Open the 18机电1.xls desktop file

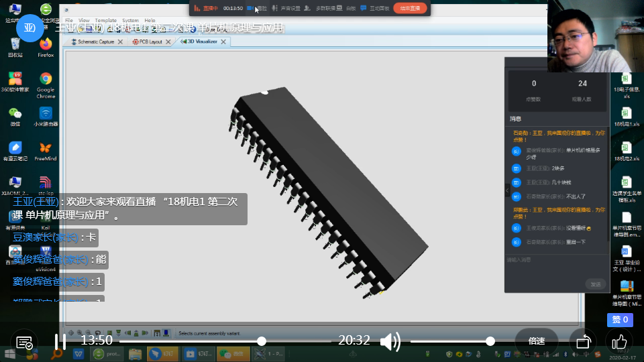pos(626,117)
